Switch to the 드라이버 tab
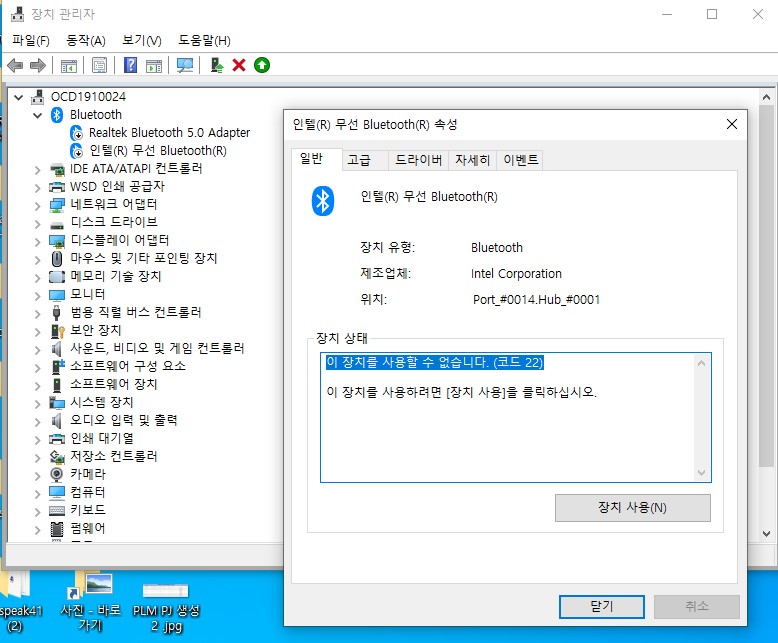778x643 pixels. point(418,160)
